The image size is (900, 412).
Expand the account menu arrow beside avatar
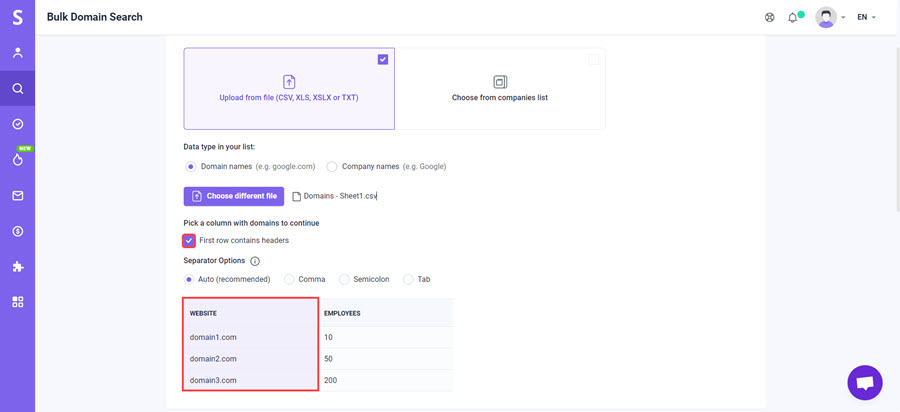pyautogui.click(x=843, y=18)
